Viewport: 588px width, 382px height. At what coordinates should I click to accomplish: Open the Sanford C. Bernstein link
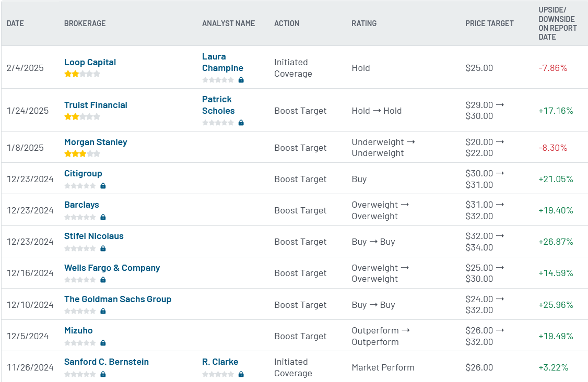tap(107, 362)
